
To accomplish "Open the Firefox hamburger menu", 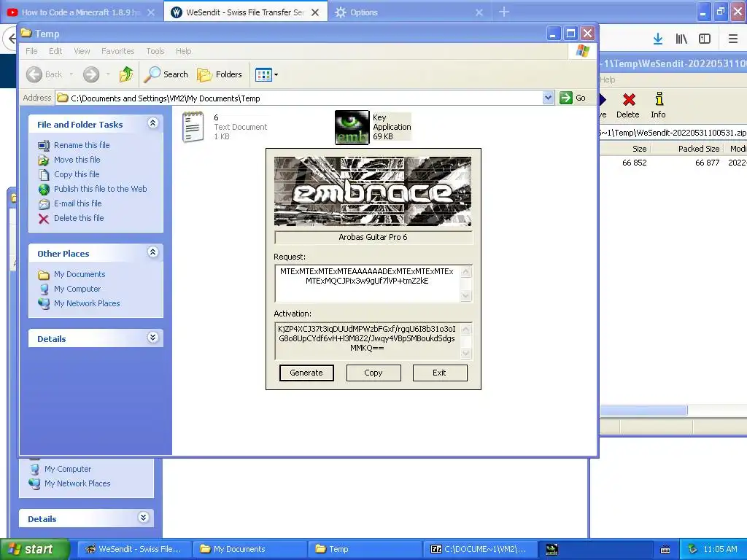I will coord(733,39).
